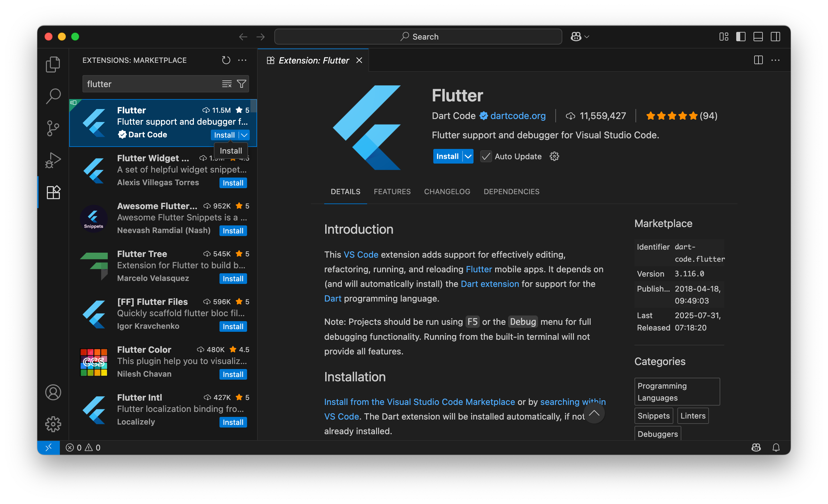The height and width of the screenshot is (504, 828).
Task: Install Flutter Intl extension
Action: [x=233, y=422]
